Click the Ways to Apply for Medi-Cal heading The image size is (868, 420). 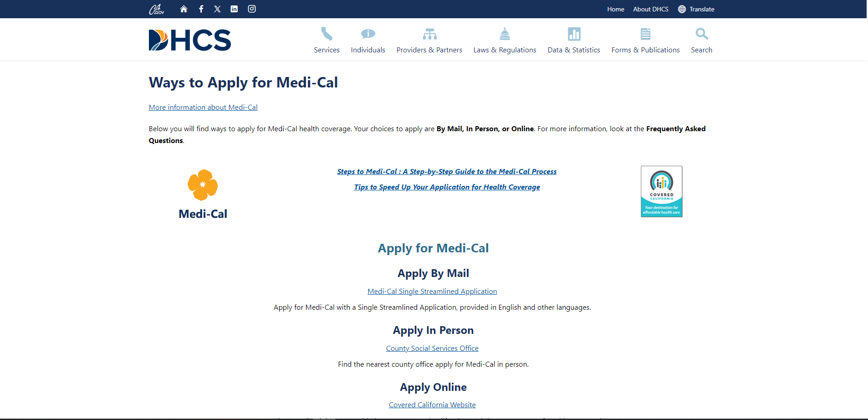pos(243,82)
